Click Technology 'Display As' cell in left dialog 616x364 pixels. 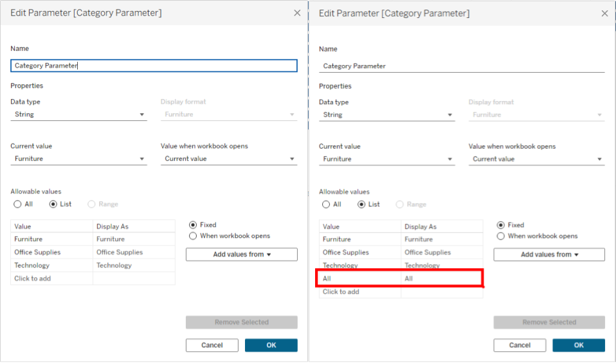coord(134,266)
